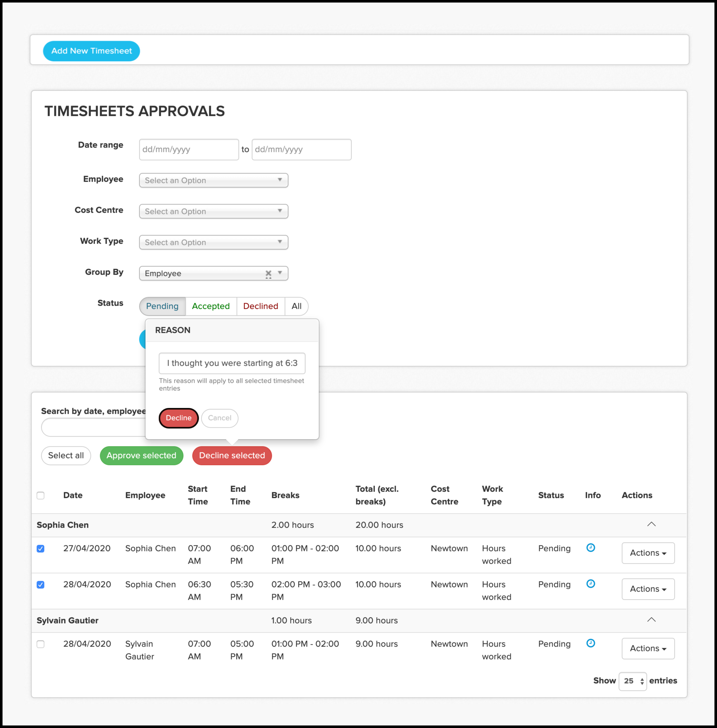Switch status filter to Declined
717x728 pixels.
pyautogui.click(x=260, y=306)
